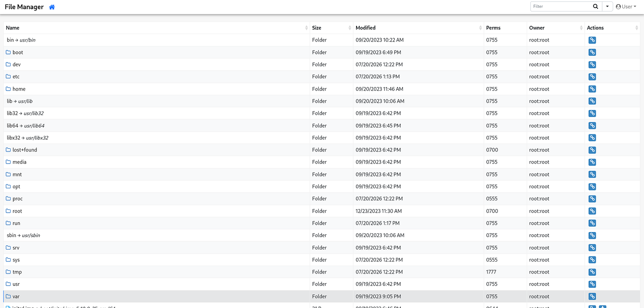644x308 pixels.
Task: Click the 1777 permissions value for tmp
Action: point(491,272)
